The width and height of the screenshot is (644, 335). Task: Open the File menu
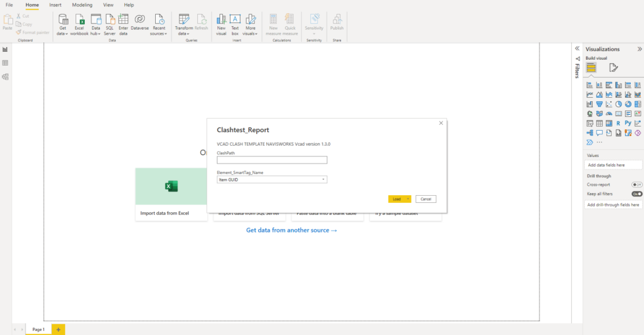pos(9,5)
